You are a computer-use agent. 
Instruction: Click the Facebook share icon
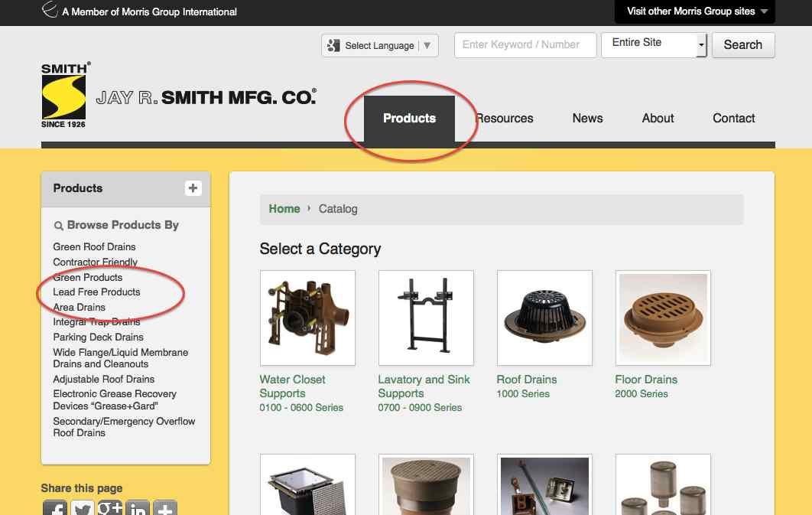click(54, 508)
